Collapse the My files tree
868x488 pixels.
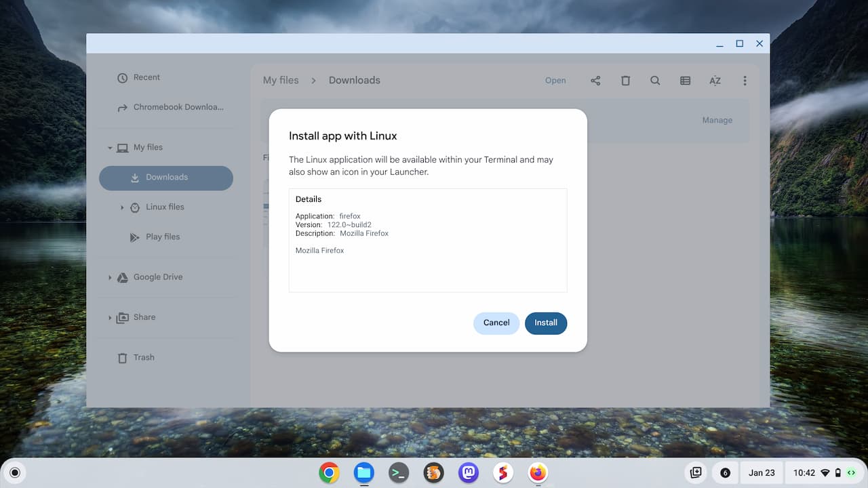[110, 148]
